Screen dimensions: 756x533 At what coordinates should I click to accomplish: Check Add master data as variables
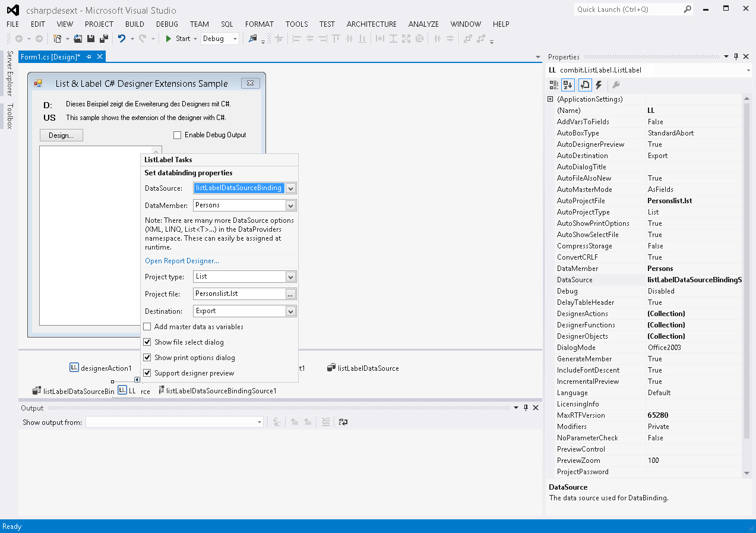pyautogui.click(x=146, y=326)
